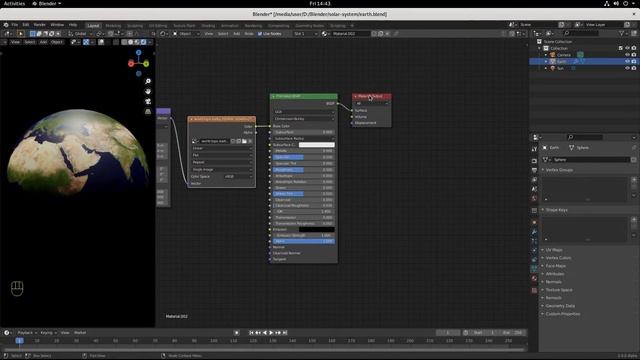Open the Render properties tab icon
The image size is (640, 360).
(x=534, y=161)
